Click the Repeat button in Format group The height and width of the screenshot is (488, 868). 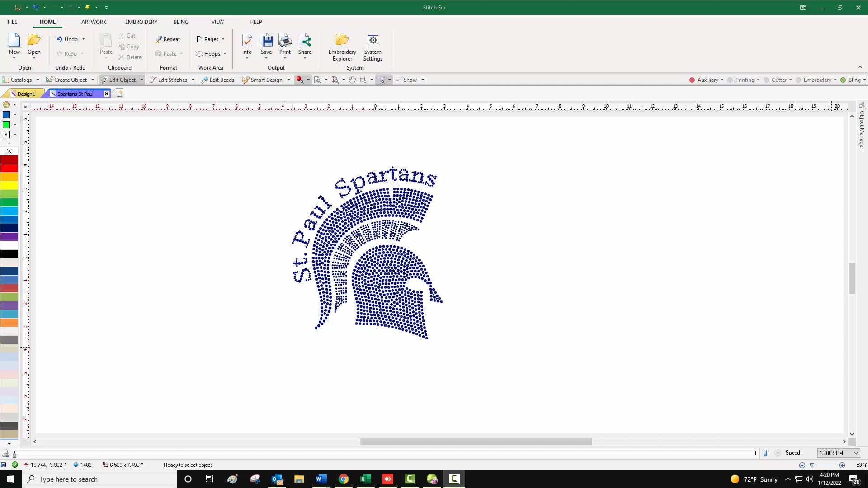pyautogui.click(x=168, y=39)
